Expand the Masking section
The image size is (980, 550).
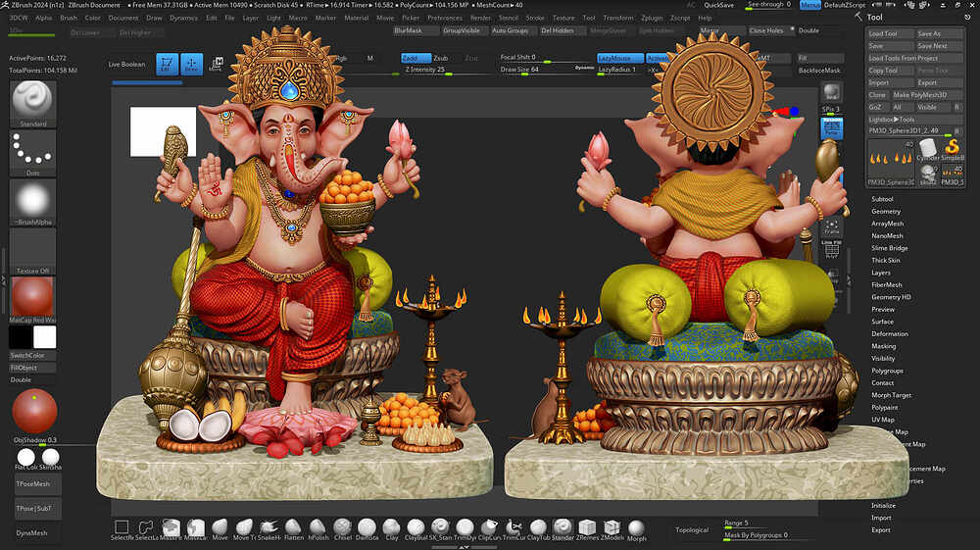[x=883, y=346]
